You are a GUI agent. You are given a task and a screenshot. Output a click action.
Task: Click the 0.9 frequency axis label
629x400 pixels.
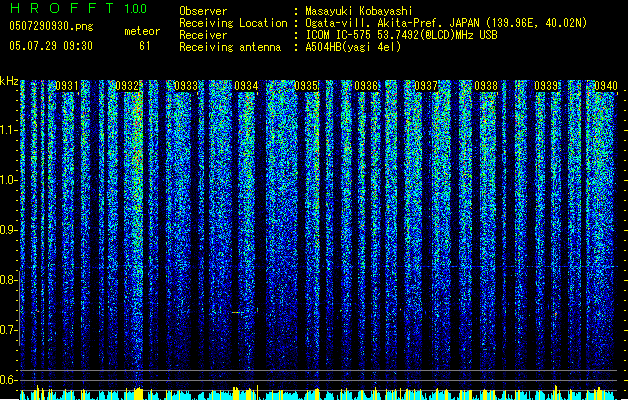(x=8, y=230)
